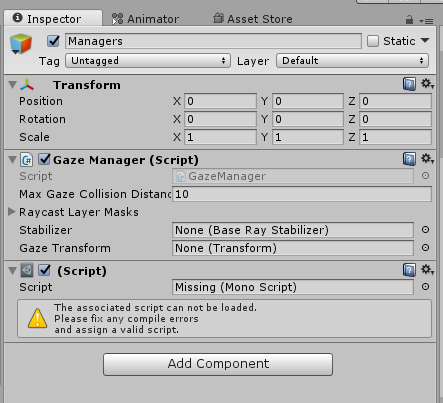Collapse the missing (Script) component
Viewport: 443px width, 403px height.
(12, 271)
